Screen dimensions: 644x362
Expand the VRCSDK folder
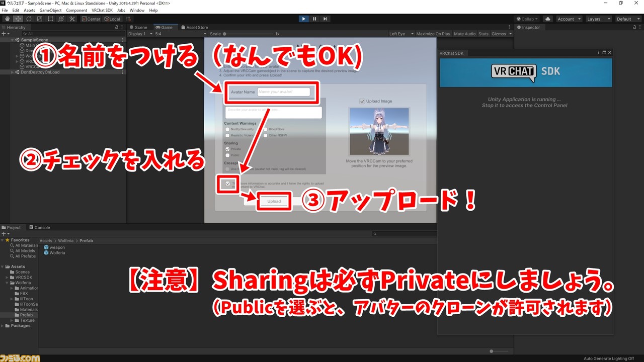(x=7, y=277)
